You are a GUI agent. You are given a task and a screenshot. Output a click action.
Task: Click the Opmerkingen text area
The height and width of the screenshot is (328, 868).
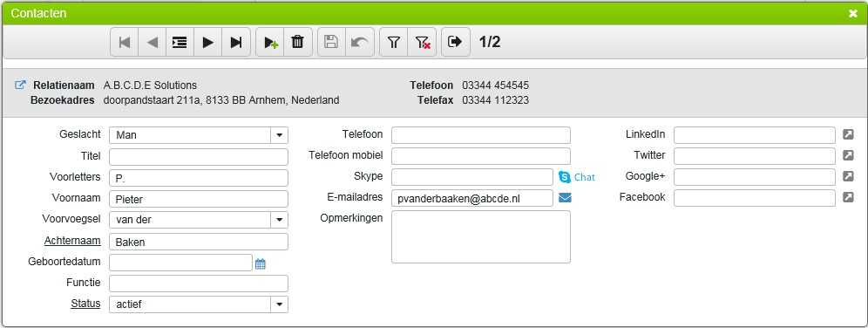tap(480, 237)
